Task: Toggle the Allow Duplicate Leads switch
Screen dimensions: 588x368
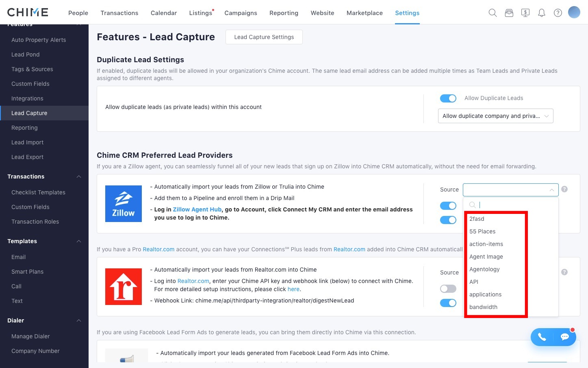Action: click(x=448, y=98)
